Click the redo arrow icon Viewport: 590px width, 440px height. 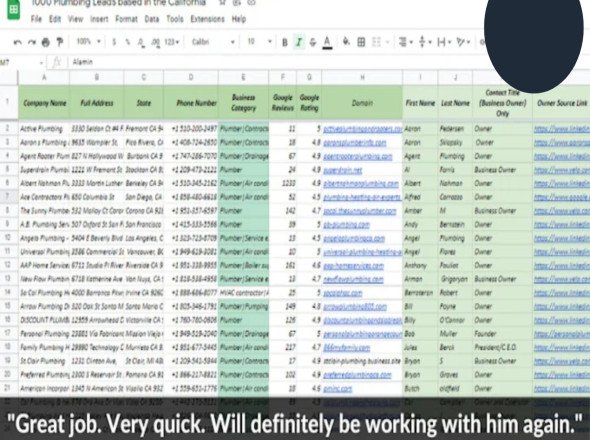(x=32, y=42)
